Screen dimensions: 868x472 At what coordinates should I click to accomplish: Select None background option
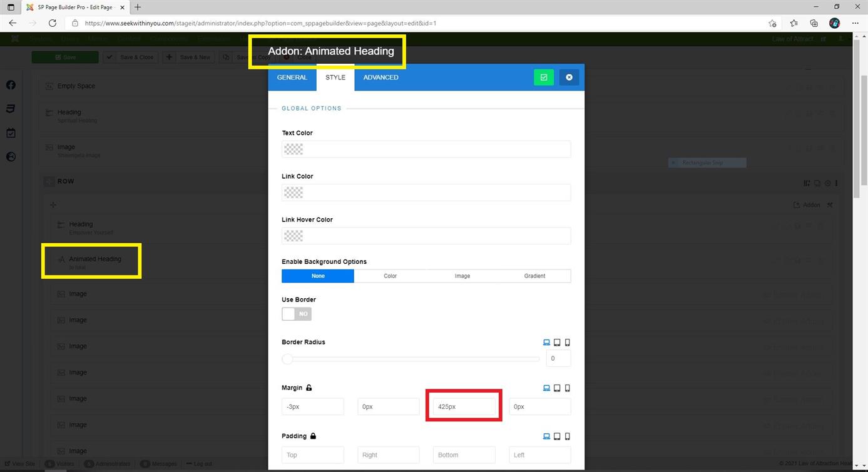(x=318, y=276)
